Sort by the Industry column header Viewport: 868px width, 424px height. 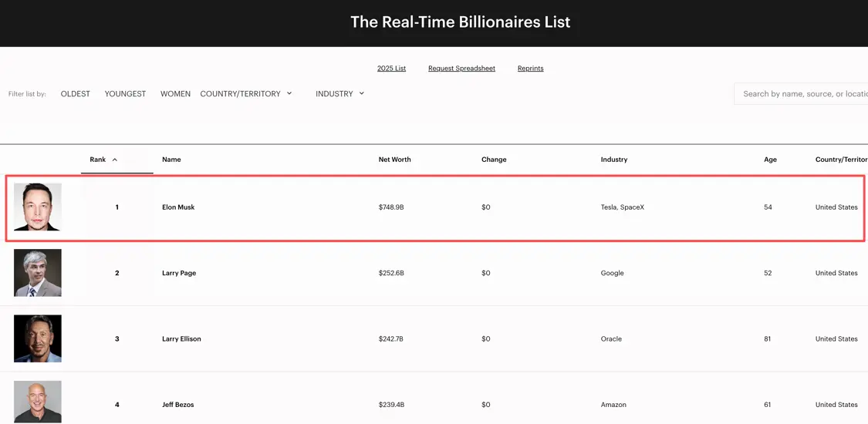click(x=614, y=160)
